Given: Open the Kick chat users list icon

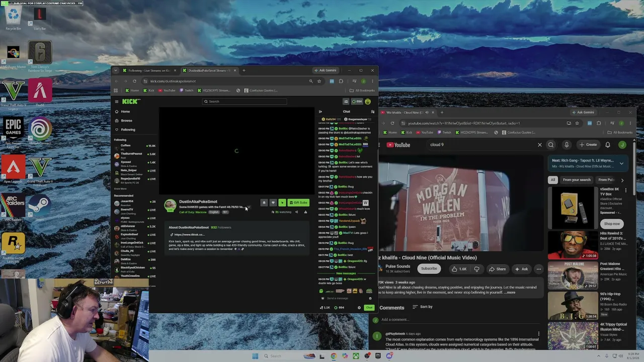Looking at the screenshot, I should click(x=372, y=112).
